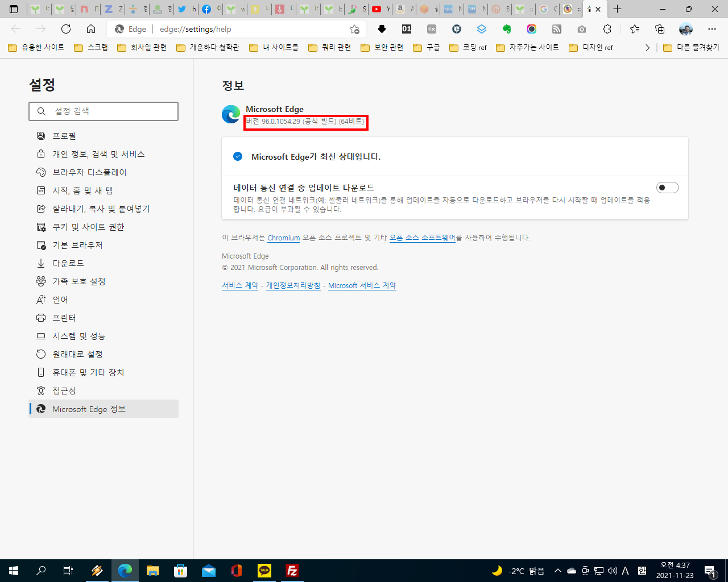Open the 개인정보처리방침 link
The height and width of the screenshot is (582, 728).
coord(293,285)
